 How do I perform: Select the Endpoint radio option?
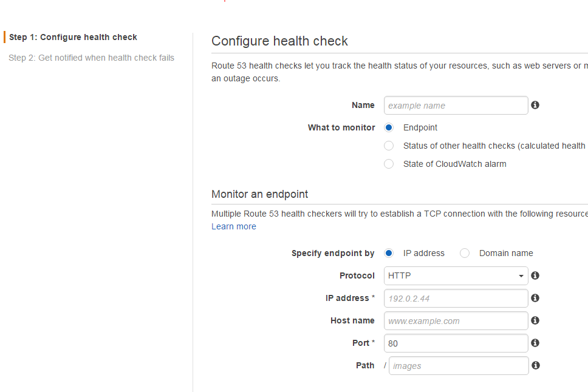(389, 127)
